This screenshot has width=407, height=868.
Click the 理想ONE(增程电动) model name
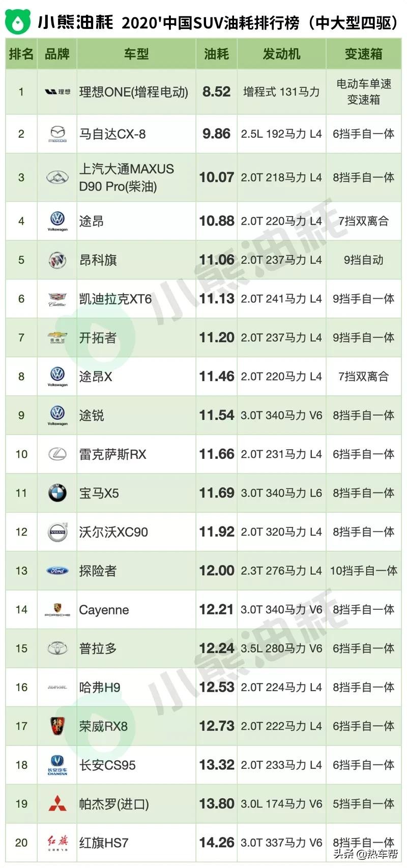[x=134, y=92]
